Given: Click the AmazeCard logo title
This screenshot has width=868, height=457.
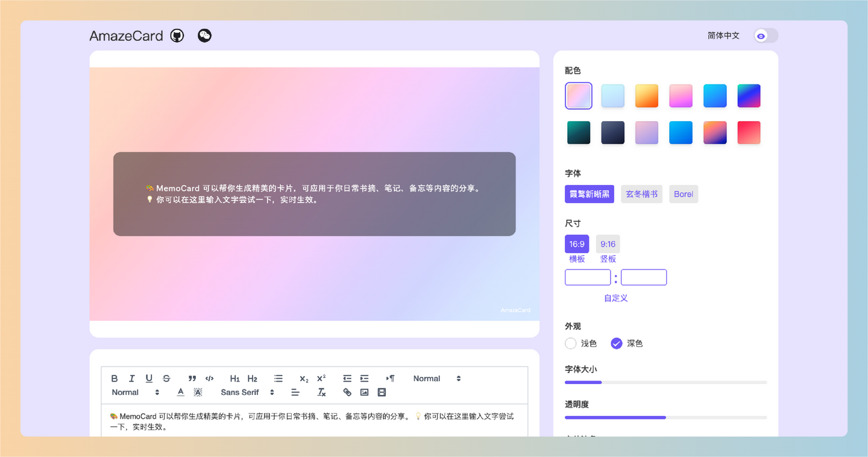Looking at the screenshot, I should tap(126, 36).
